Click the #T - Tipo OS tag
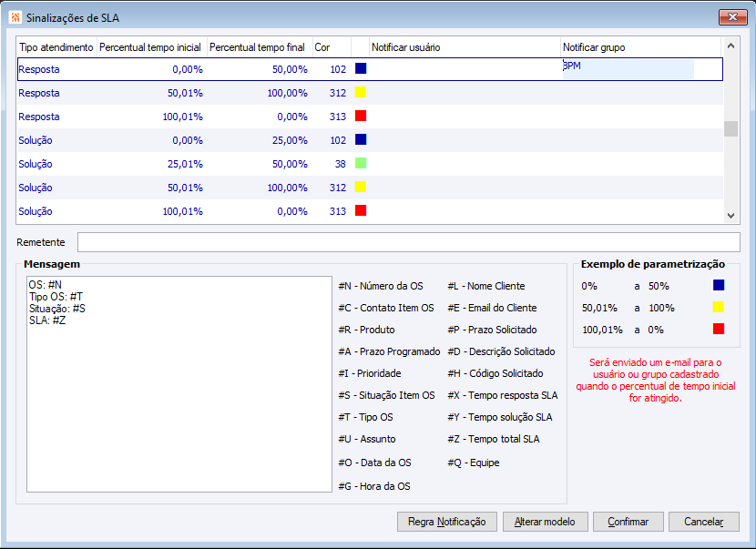Screen dimensions: 756x549 (365, 417)
